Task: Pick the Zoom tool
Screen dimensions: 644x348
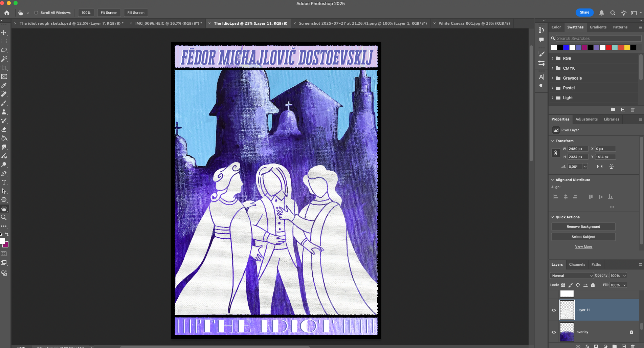Action: (x=4, y=217)
